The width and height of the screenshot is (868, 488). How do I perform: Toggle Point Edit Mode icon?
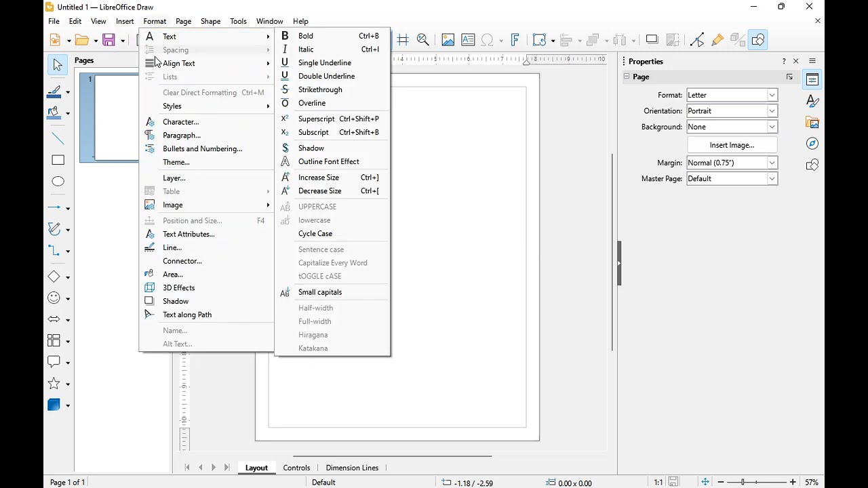(x=697, y=40)
